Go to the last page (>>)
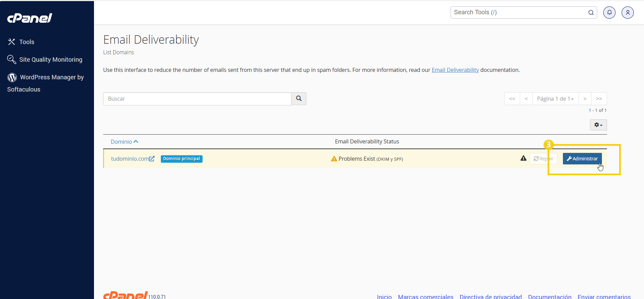Screen dimensions: 644x299 pos(599,99)
